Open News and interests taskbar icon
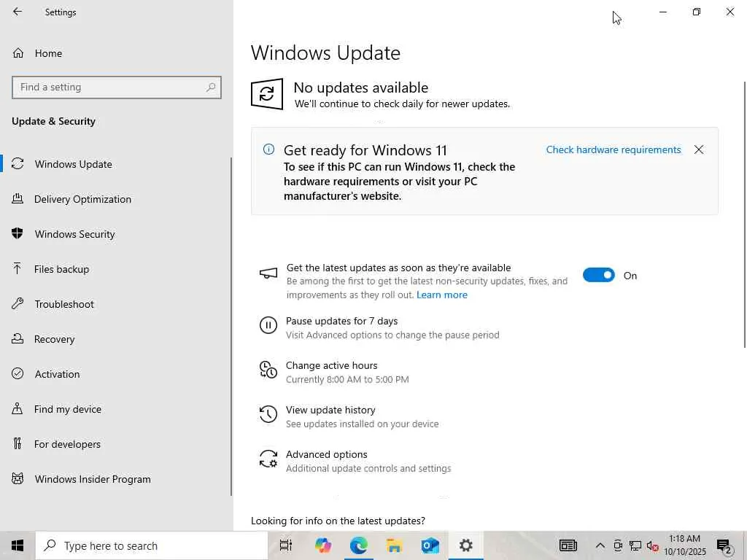747x560 pixels. pyautogui.click(x=568, y=545)
